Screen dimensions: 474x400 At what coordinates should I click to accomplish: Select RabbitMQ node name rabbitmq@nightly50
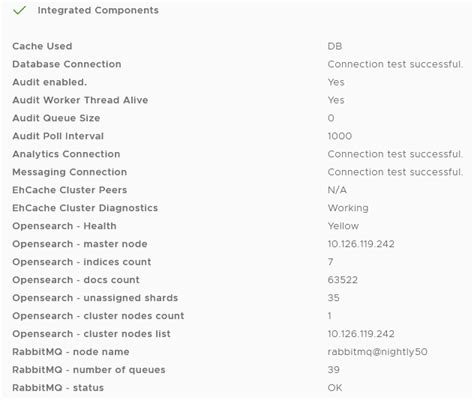tap(377, 352)
